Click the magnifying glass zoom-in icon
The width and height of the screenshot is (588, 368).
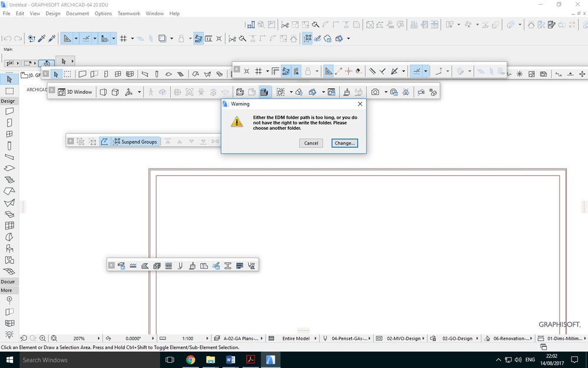pos(42,339)
